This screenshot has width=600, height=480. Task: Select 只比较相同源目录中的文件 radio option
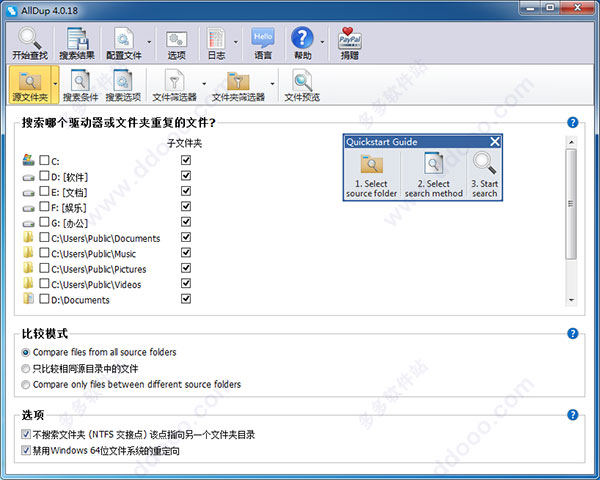tap(26, 369)
